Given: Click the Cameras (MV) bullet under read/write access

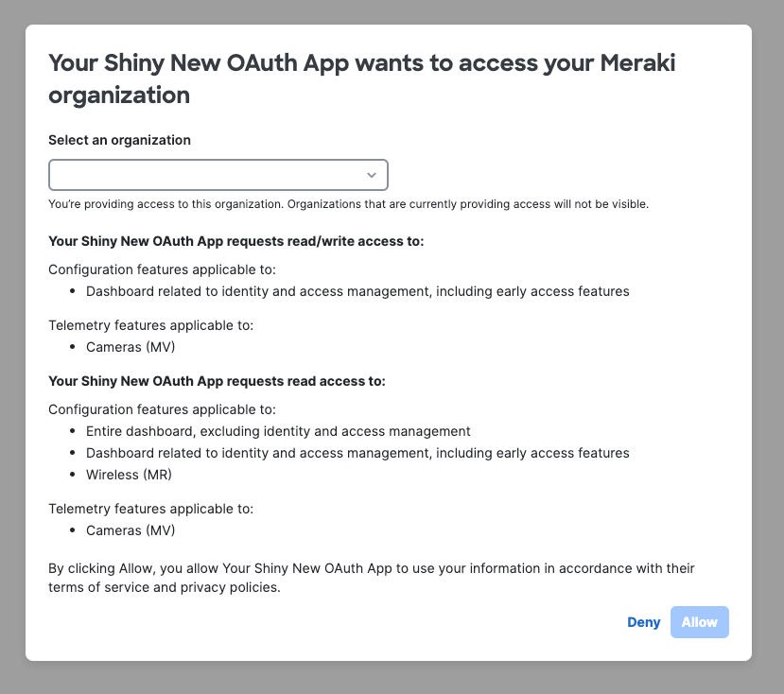Looking at the screenshot, I should click(131, 347).
